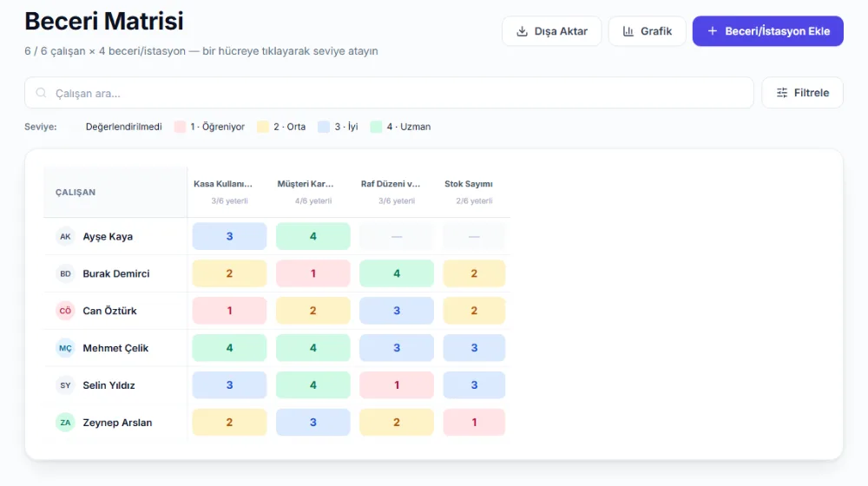The height and width of the screenshot is (486, 868).
Task: Click Burak Demirci's Müşteri Kar... level cell
Action: point(312,273)
